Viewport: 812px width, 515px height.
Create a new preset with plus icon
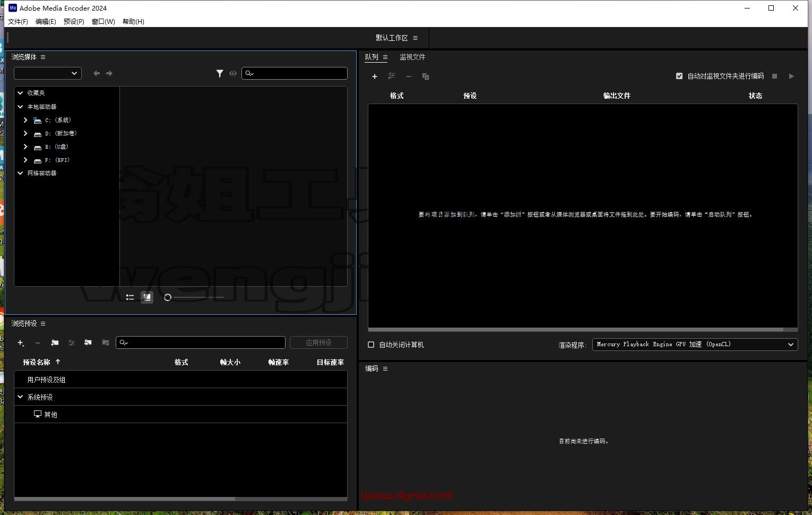pos(21,343)
